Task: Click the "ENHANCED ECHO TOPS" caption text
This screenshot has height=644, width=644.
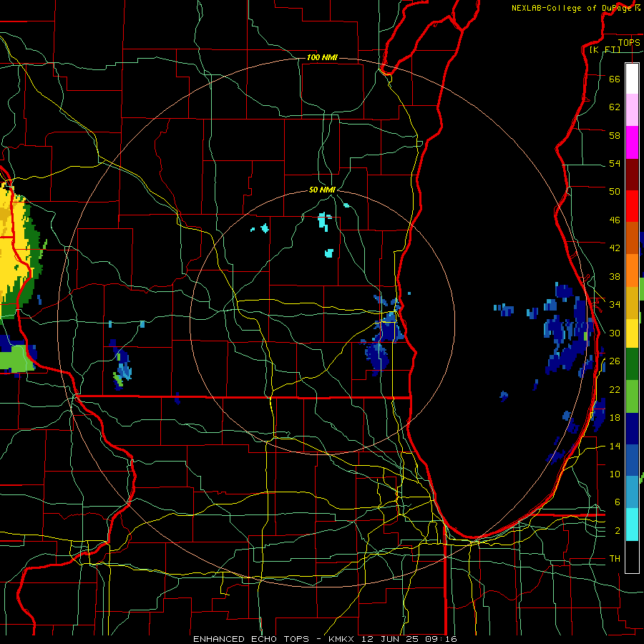Action: tap(251, 639)
